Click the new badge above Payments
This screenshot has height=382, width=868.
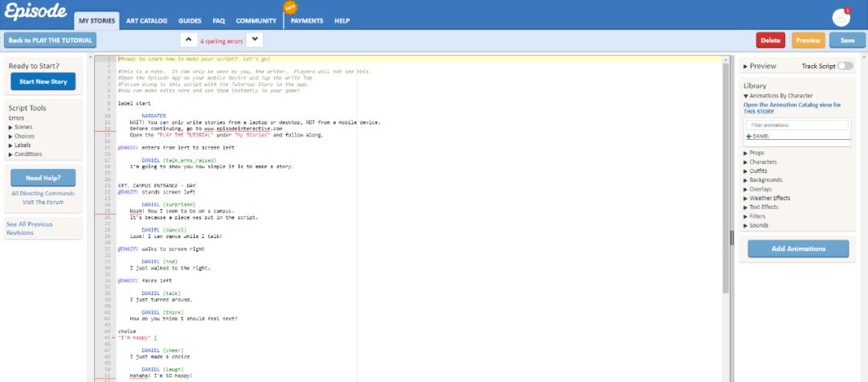coord(290,7)
